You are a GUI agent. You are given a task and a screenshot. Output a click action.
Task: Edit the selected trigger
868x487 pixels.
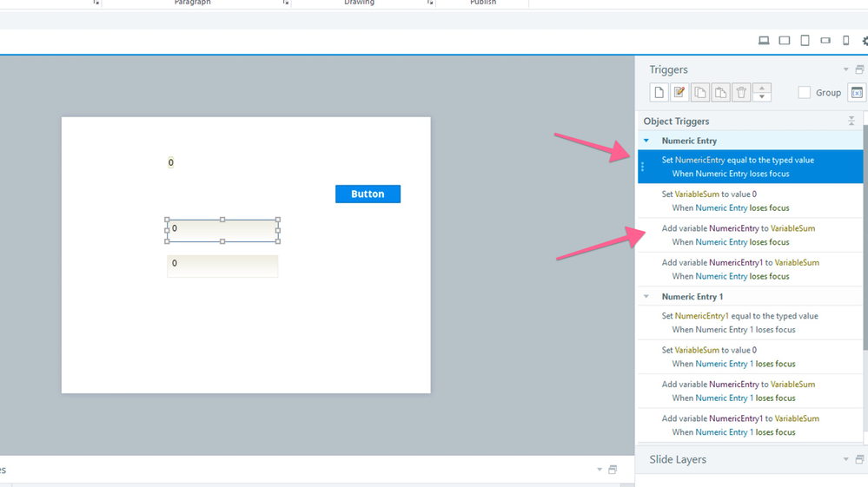679,92
